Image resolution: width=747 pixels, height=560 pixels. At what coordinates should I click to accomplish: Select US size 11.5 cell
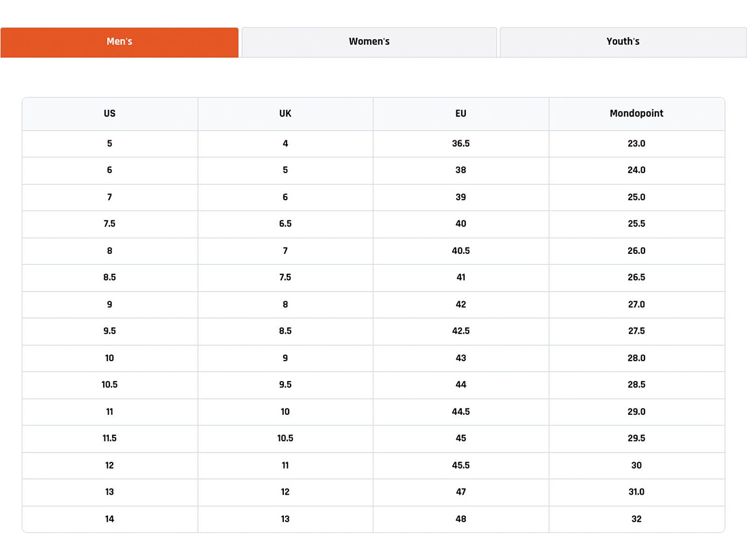tap(110, 438)
